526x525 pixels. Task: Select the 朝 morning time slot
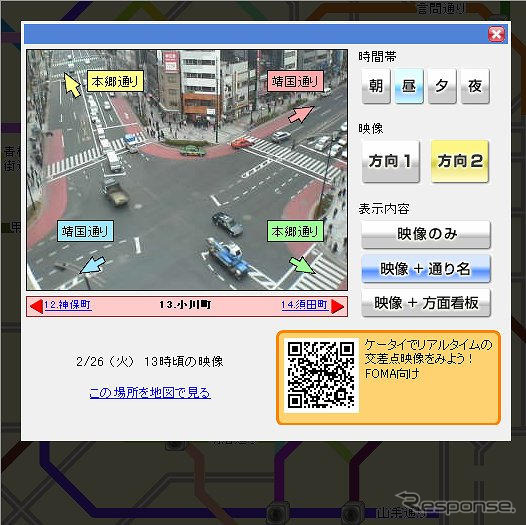(376, 86)
